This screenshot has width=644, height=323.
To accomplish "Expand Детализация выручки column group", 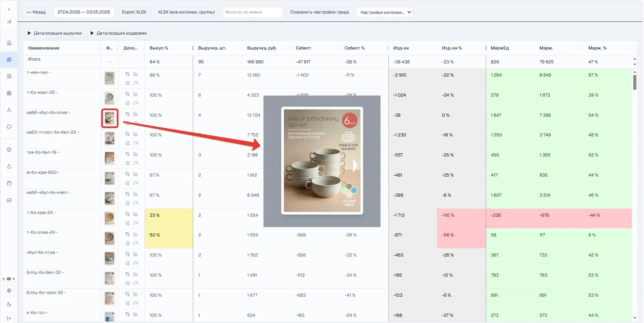I will (54, 33).
